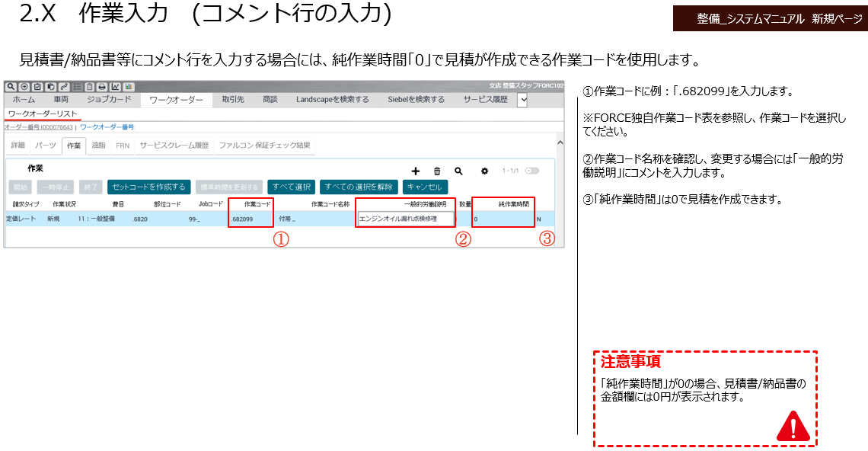Screen dimensions: 868x451
Task: Click the clipboard checklist icon in toolbar
Action: pos(37,87)
